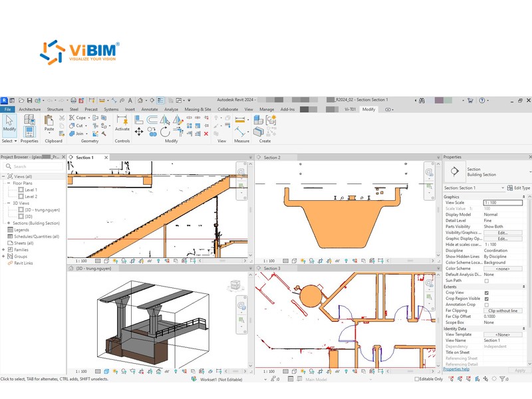Click the red Delete X icon
The image size is (532, 399).
point(206,134)
